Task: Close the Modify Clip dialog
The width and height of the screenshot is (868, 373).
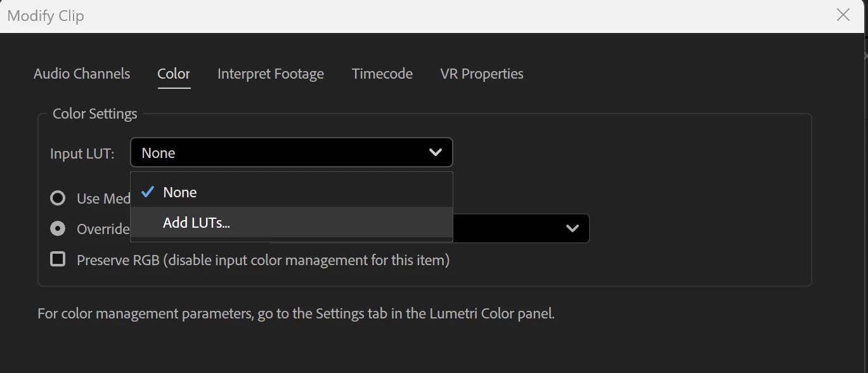Action: pyautogui.click(x=843, y=15)
